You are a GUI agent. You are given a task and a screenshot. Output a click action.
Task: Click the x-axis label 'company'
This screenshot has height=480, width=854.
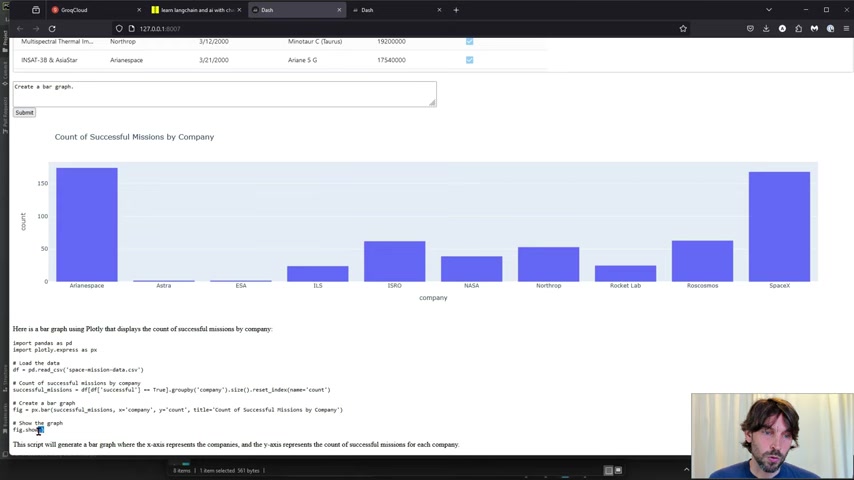(x=433, y=297)
